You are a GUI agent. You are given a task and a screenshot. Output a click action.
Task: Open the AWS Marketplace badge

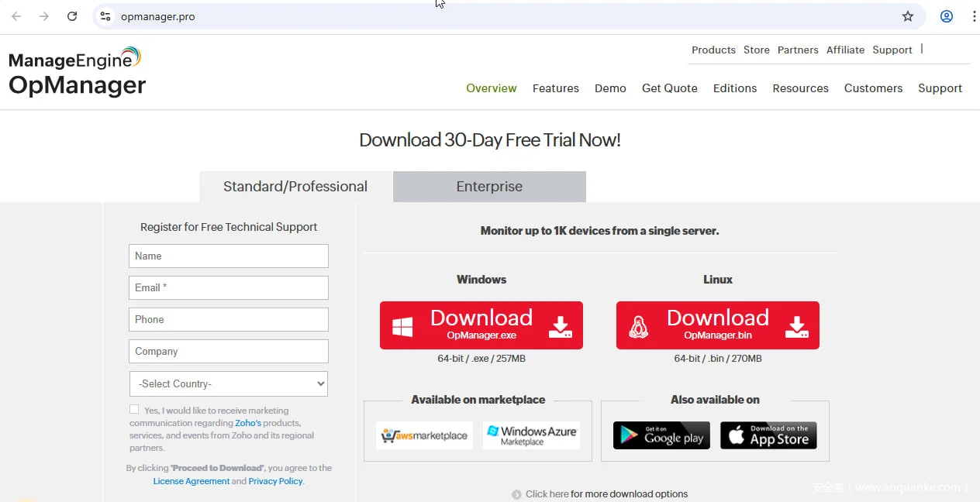[x=424, y=435]
